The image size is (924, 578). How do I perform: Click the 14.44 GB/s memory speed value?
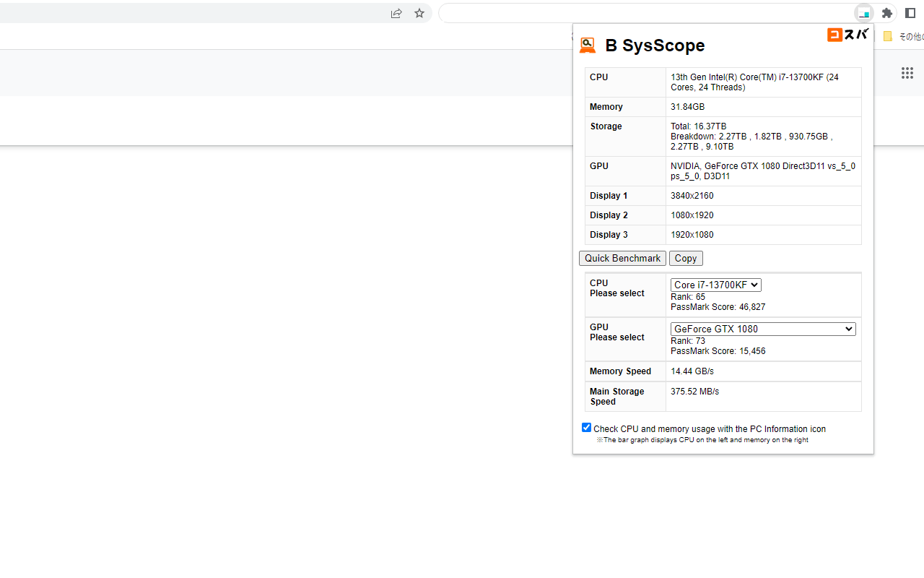[x=692, y=371]
